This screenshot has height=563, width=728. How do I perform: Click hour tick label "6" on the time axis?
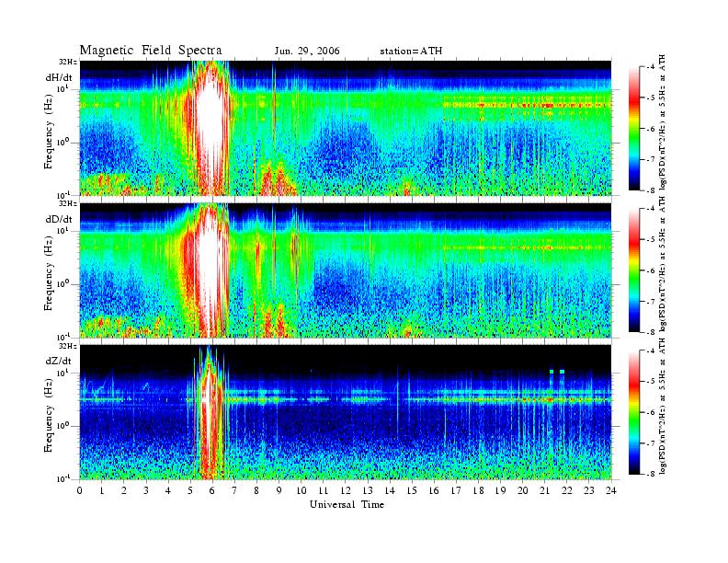click(212, 491)
